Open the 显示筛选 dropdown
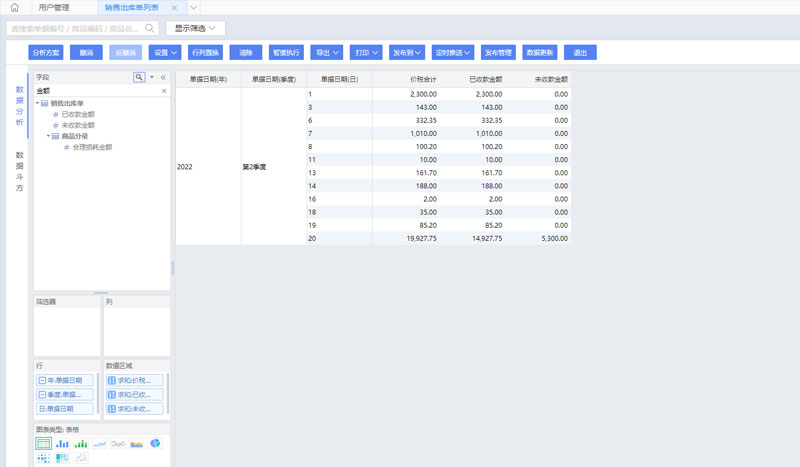 (195, 29)
